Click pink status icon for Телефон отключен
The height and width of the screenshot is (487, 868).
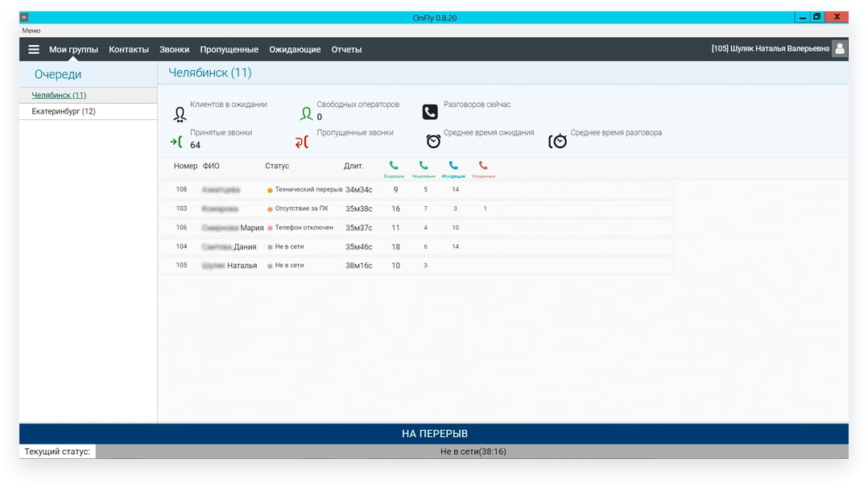pos(270,228)
